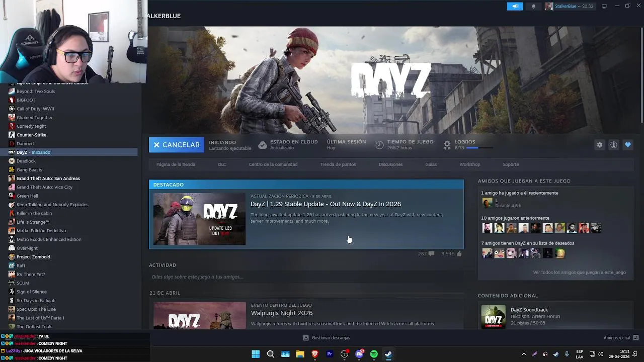
Task: Open the Walpurgis Night event thumbnail
Action: [199, 316]
